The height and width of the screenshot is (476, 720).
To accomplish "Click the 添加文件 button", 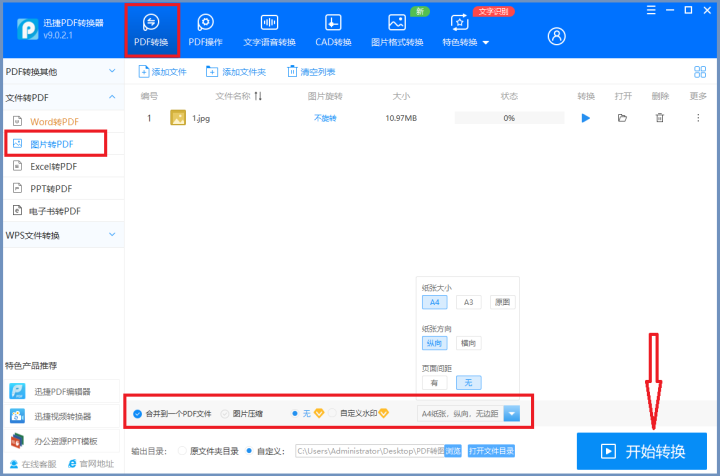I will pyautogui.click(x=162, y=72).
